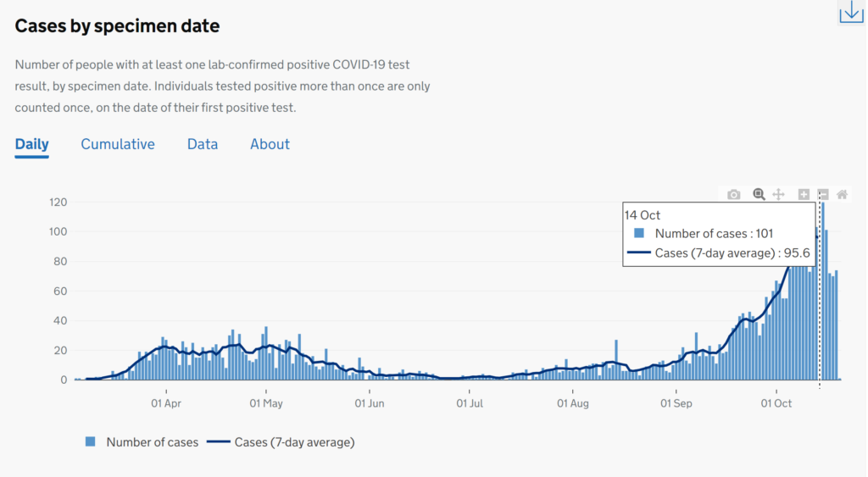Toggle the Number of cases legend entry
The image size is (868, 477).
coord(142,442)
